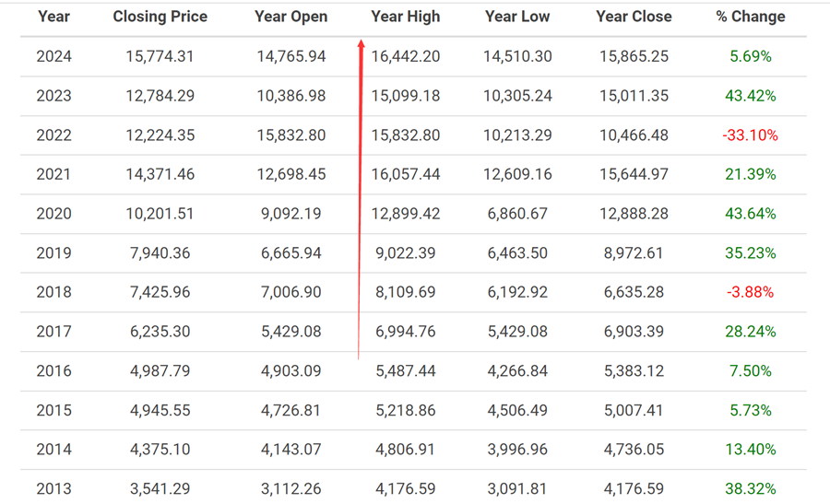Screen dimensions: 830x504
Task: Select the 2013 year cell
Action: (x=53, y=488)
